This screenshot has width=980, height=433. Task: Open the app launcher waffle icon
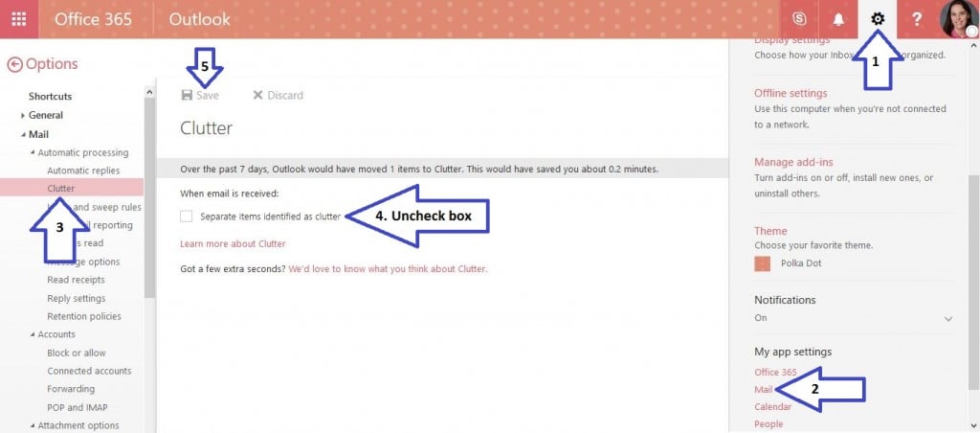pos(19,19)
